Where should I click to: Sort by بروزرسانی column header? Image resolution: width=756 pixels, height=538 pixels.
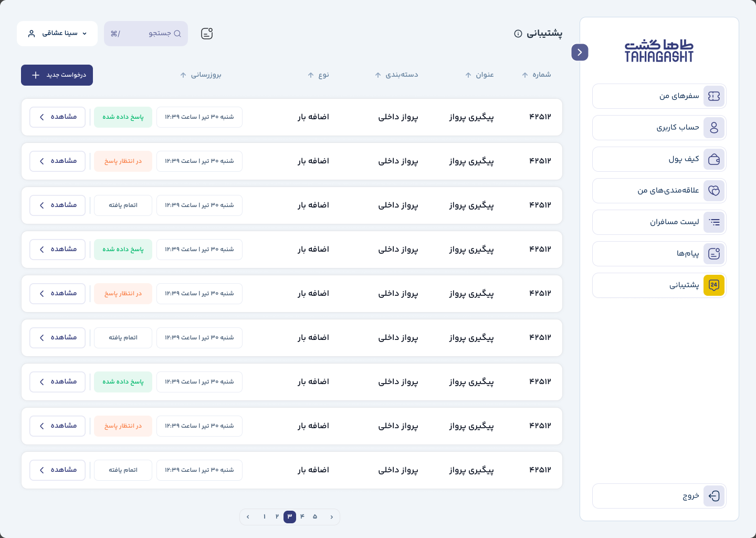coord(201,75)
